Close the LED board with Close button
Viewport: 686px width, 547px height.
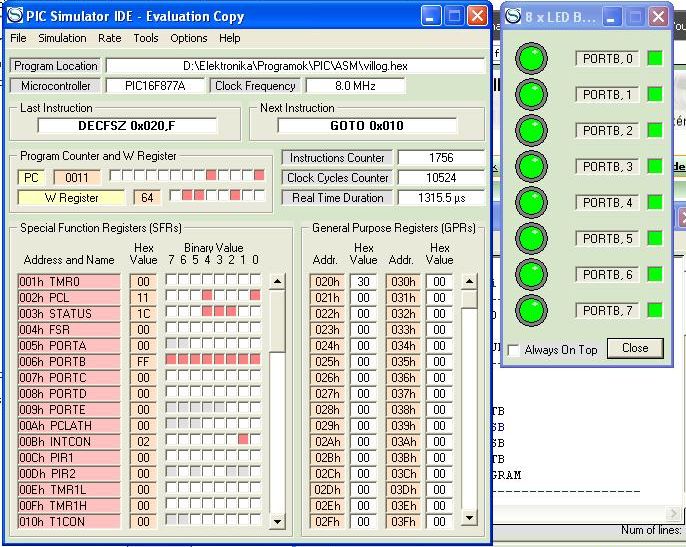pos(635,348)
